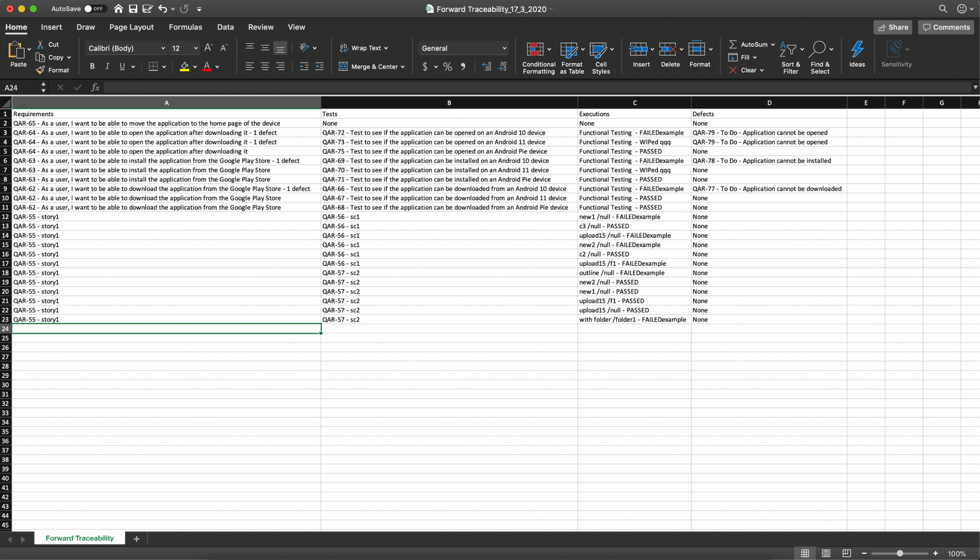Viewport: 980px width, 560px height.
Task: Open the Sort & Filter menu
Action: 791,57
